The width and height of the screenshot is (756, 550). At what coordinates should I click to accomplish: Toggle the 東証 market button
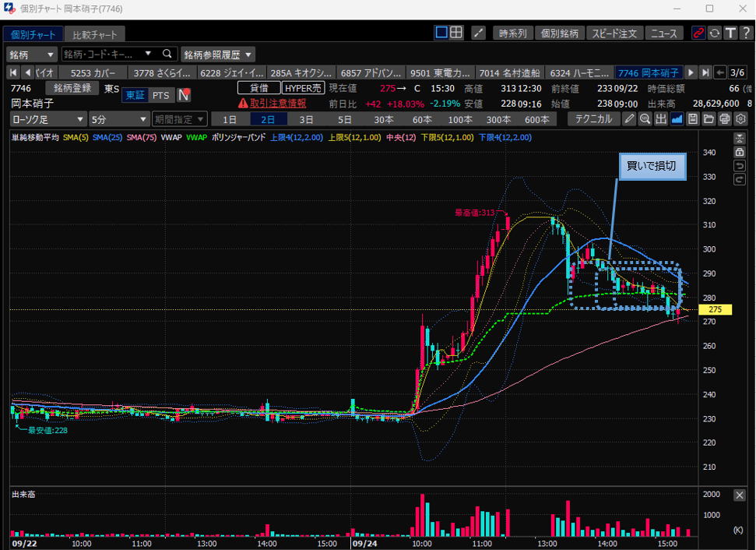[x=134, y=95]
